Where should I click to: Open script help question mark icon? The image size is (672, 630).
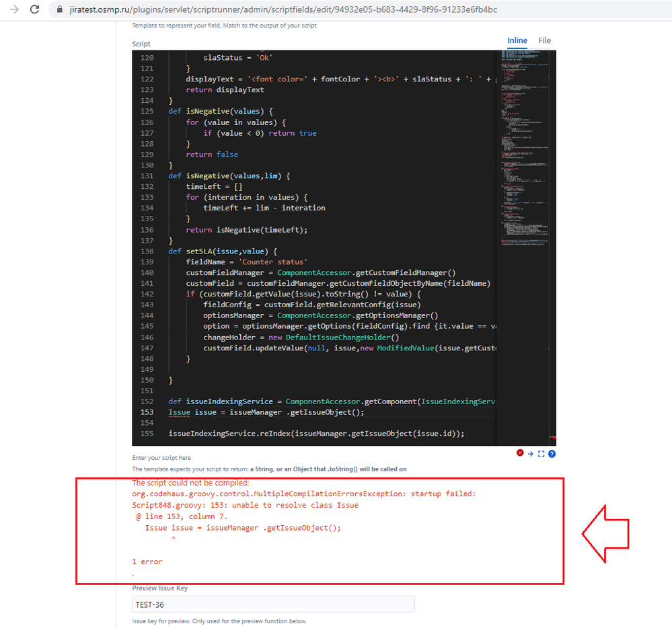pyautogui.click(x=552, y=454)
